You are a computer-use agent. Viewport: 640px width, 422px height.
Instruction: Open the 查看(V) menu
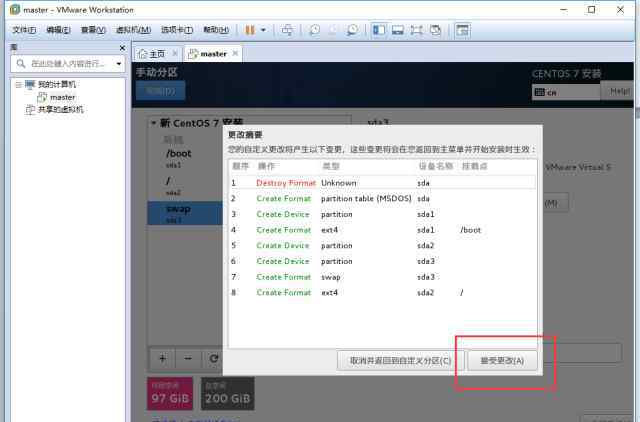pyautogui.click(x=93, y=30)
